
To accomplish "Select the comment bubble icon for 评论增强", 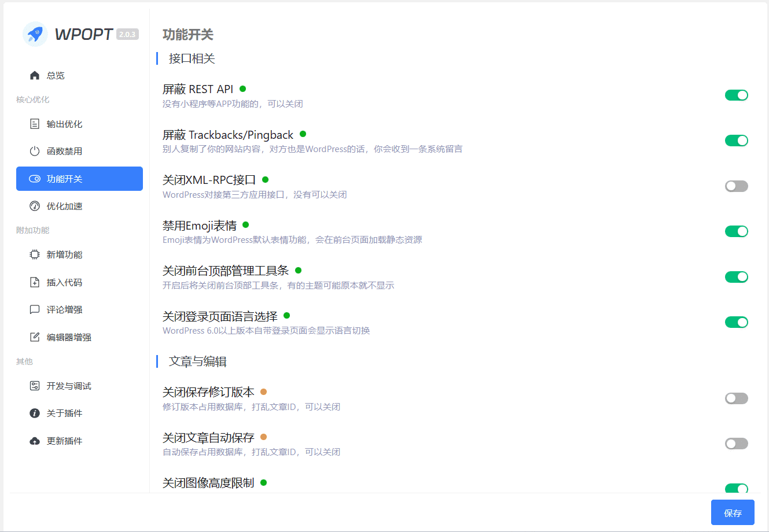I will tap(35, 309).
